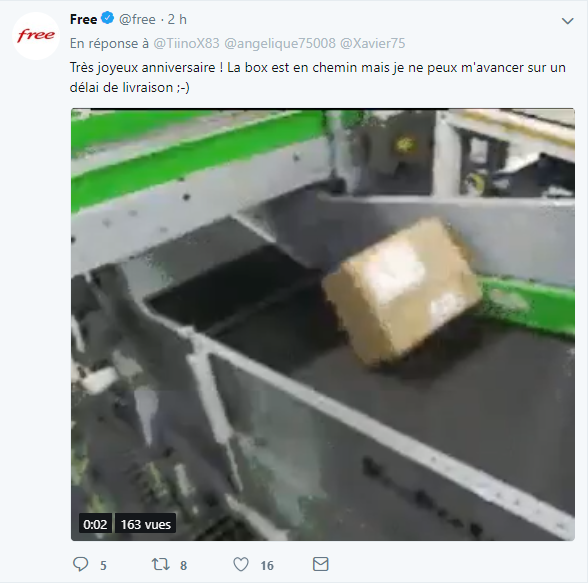Visit the @TiinoX83 mention
This screenshot has height=583, width=588.
tap(186, 43)
